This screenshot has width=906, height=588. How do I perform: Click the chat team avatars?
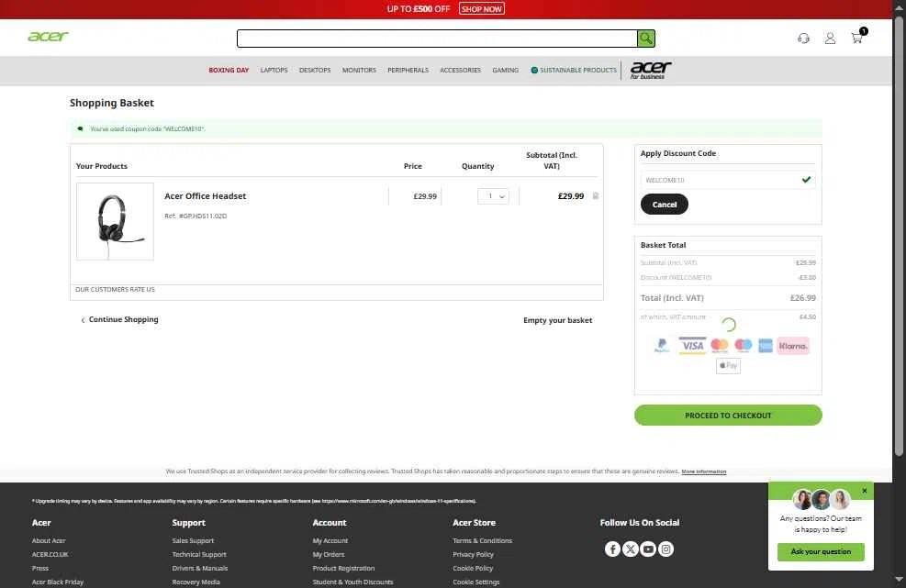pyautogui.click(x=821, y=499)
